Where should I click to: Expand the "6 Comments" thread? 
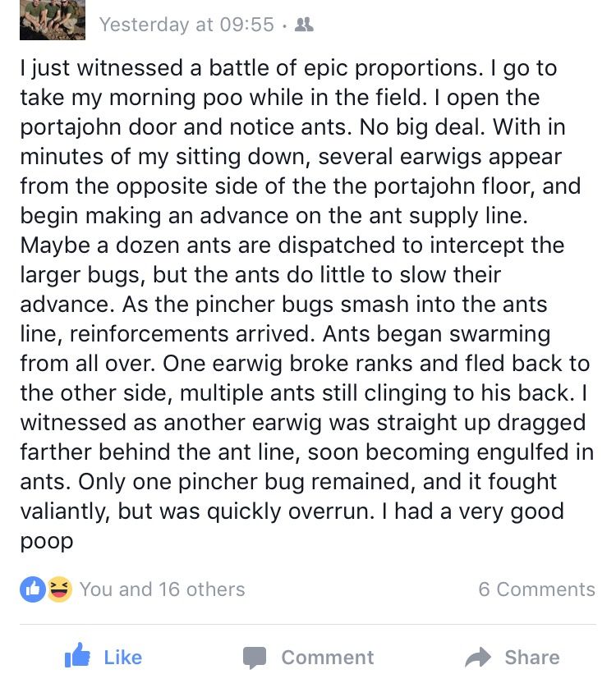[536, 589]
